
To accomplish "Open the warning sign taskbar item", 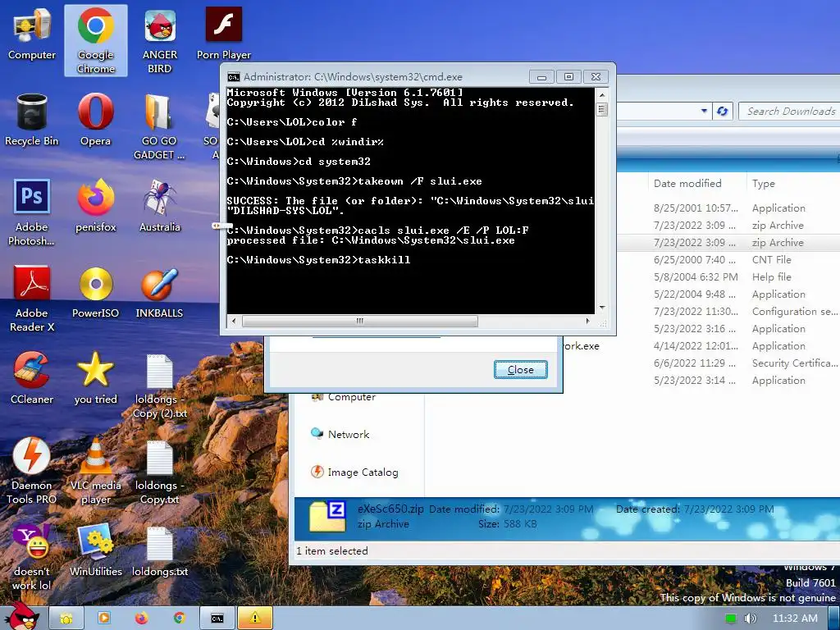I will point(255,619).
